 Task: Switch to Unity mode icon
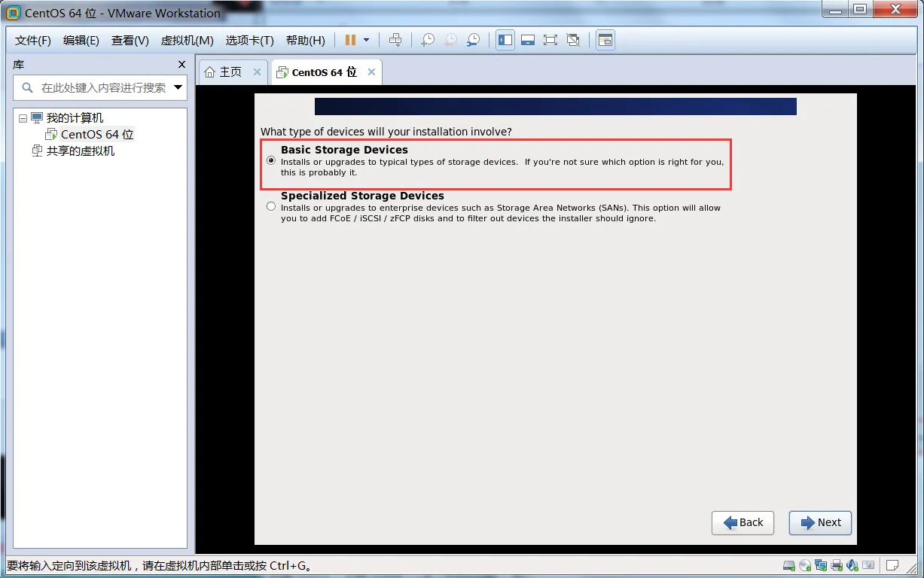573,40
